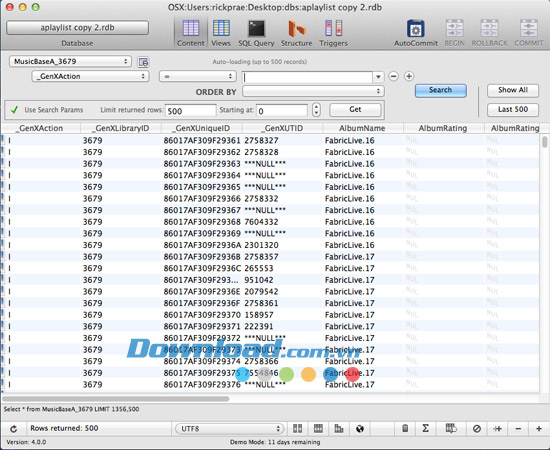Select cell with value 2079542
This screenshot has width=550, height=450.
282,291
